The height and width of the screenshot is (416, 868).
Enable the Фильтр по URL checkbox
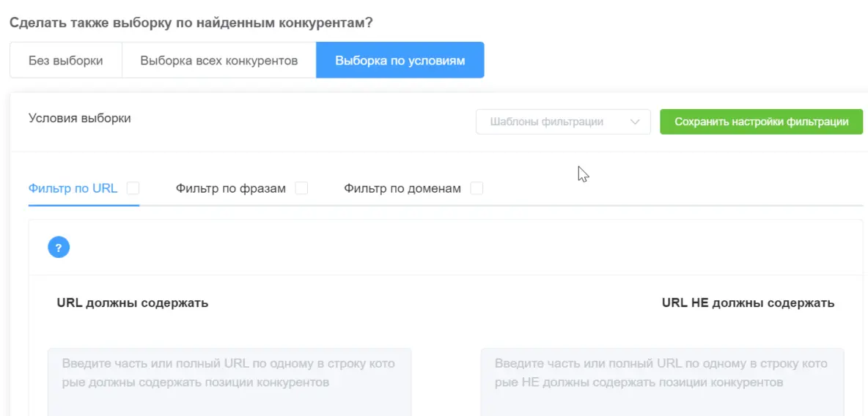pyautogui.click(x=133, y=188)
